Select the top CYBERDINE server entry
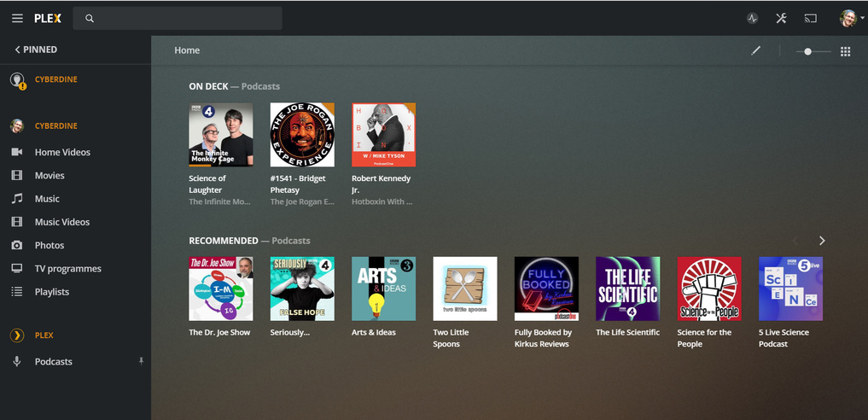The width and height of the screenshot is (868, 420). [x=56, y=79]
